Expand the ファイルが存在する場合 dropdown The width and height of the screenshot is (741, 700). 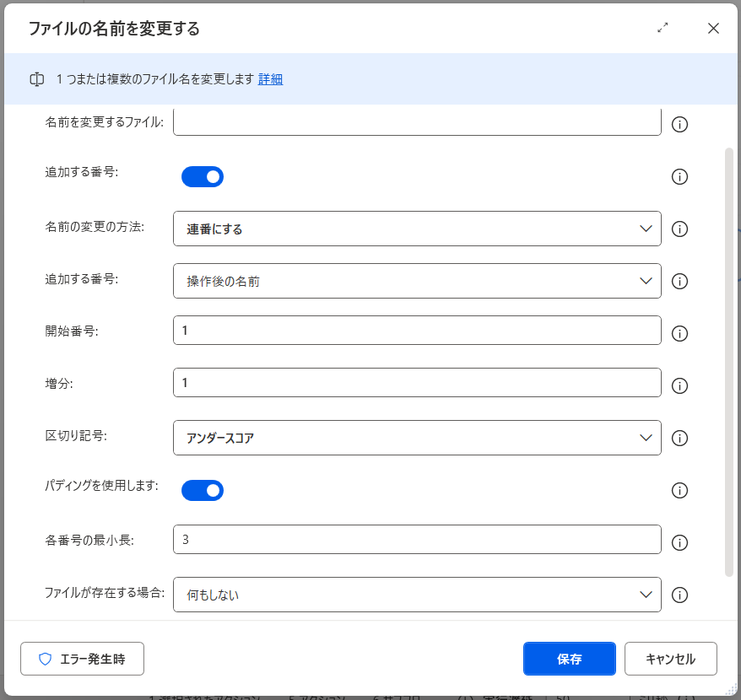[x=417, y=595]
